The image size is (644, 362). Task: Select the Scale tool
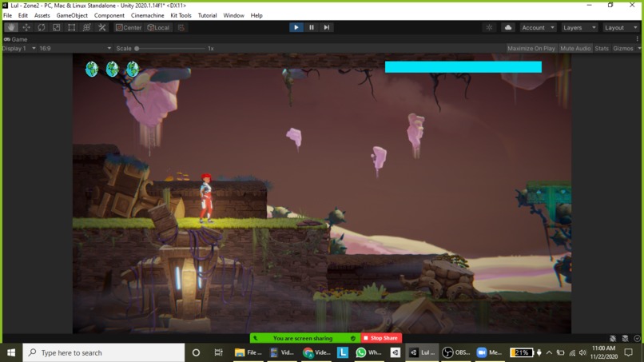coord(56,27)
